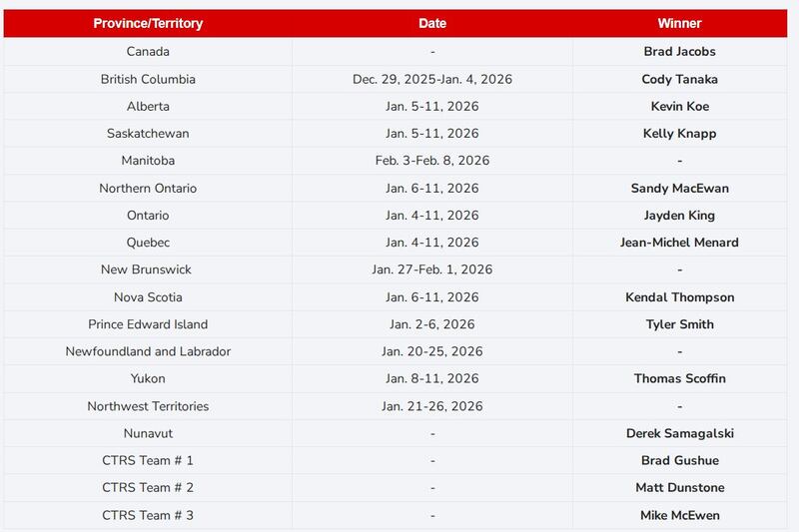Click Sandy MacEwan winner name
The height and width of the screenshot is (532, 799).
pos(679,188)
